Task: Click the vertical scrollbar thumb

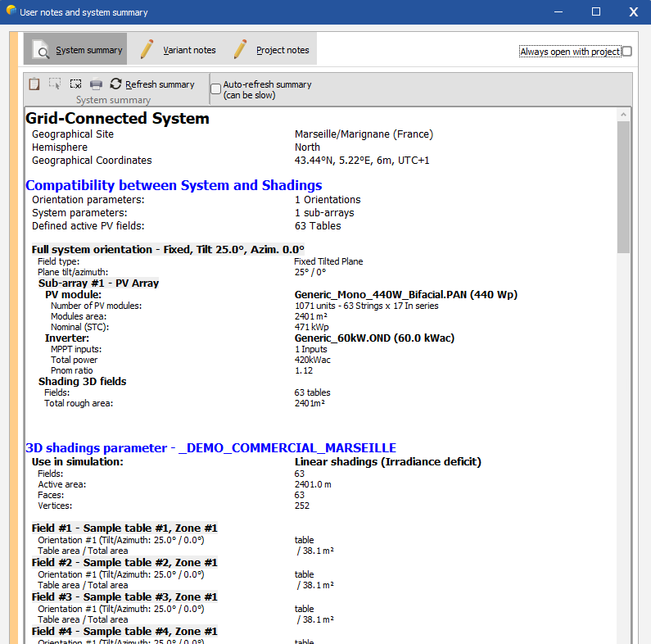Action: (x=624, y=187)
